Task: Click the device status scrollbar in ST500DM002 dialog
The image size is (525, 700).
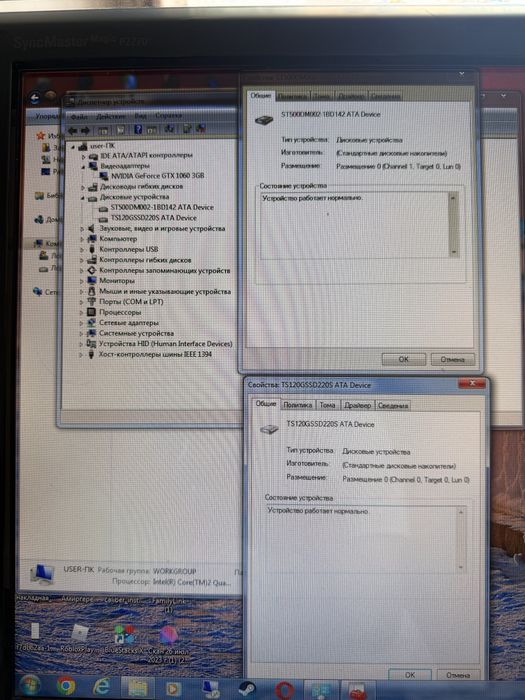Action: [x=453, y=224]
